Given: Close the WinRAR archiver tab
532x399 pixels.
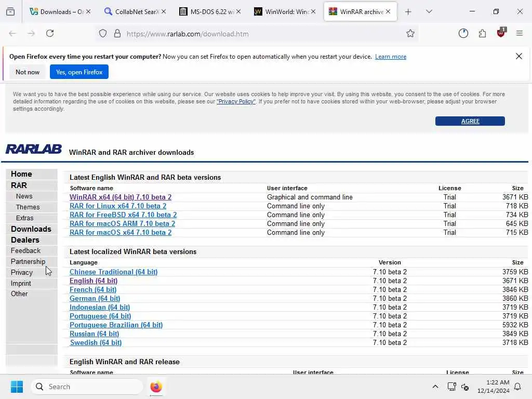Looking at the screenshot, I should (388, 11).
